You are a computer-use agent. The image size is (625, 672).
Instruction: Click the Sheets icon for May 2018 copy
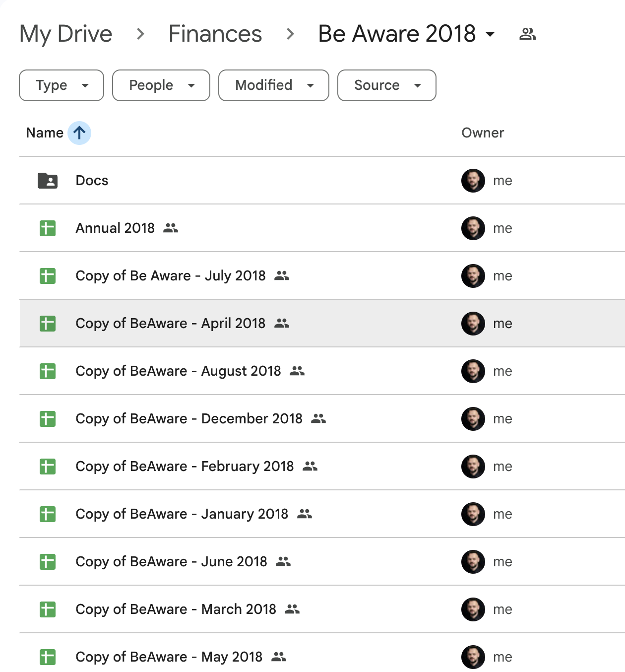48,657
